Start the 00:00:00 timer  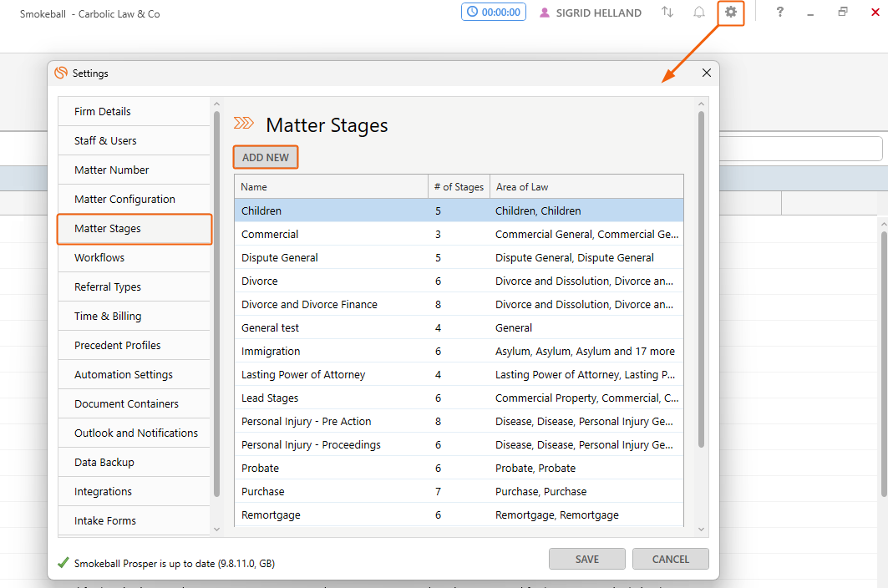pyautogui.click(x=494, y=12)
